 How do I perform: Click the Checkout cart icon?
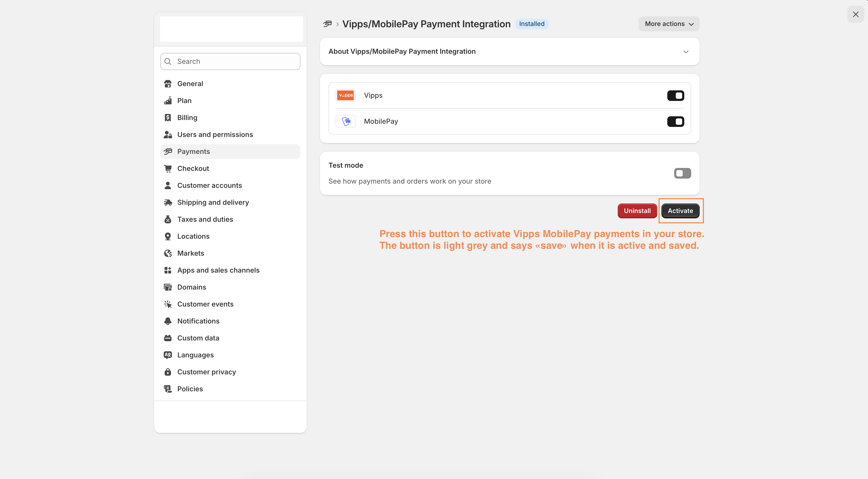click(168, 169)
